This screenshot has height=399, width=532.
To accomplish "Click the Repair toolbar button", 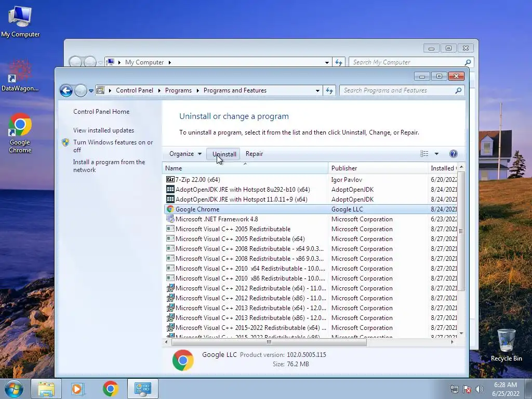I will [x=254, y=154].
